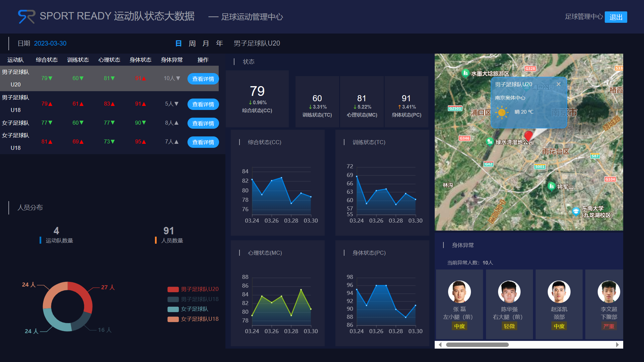
Task: Click the 心理状态 column header
Action: click(109, 60)
